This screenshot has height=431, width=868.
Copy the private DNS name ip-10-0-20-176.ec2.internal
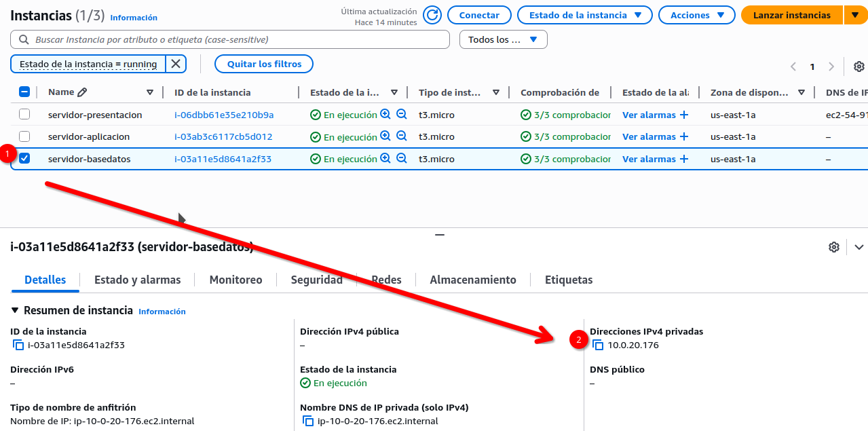point(309,421)
